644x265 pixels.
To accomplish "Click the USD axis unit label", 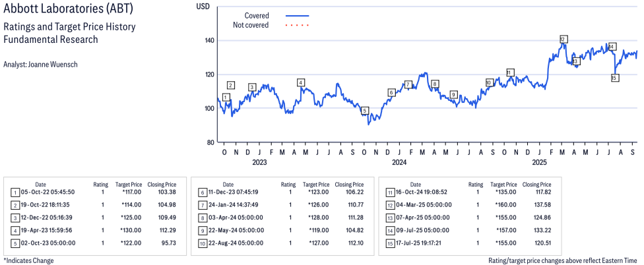I will (x=202, y=6).
